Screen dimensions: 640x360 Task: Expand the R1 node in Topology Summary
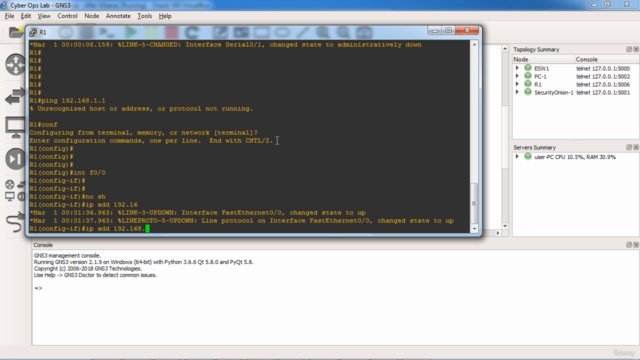point(517,84)
